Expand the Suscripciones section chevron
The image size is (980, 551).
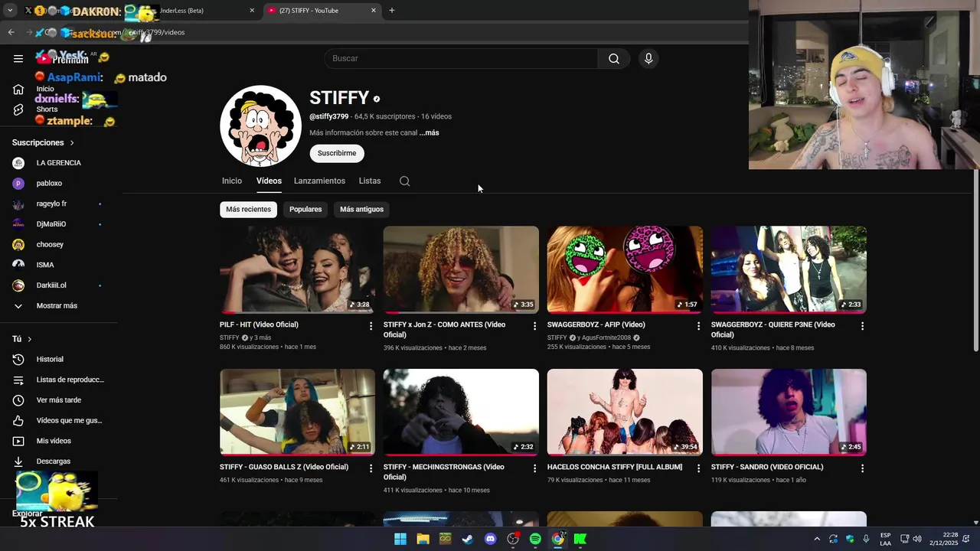(72, 143)
